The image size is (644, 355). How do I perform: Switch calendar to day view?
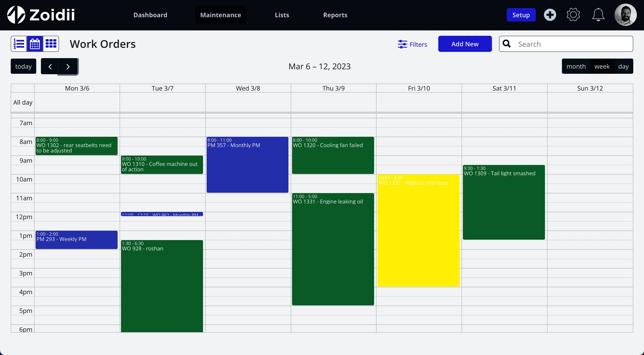623,66
